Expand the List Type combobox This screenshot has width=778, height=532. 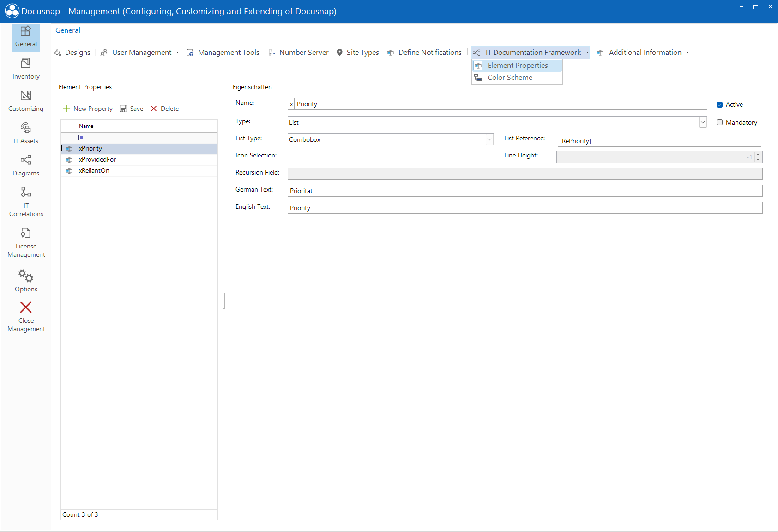click(489, 139)
